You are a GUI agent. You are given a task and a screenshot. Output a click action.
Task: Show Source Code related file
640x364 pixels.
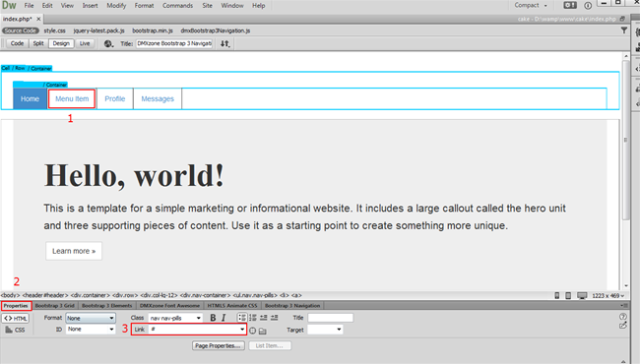click(20, 30)
